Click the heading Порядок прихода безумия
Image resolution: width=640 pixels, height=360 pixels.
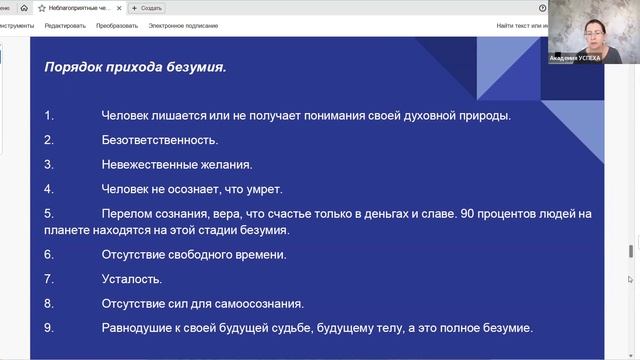pos(136,67)
